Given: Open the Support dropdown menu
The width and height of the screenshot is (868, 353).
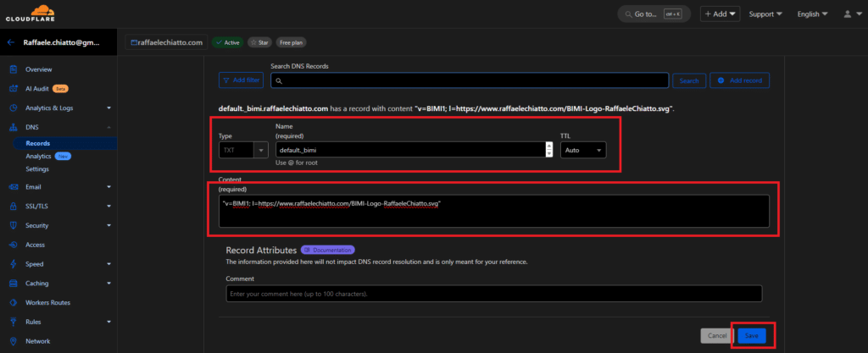Looking at the screenshot, I should 765,14.
